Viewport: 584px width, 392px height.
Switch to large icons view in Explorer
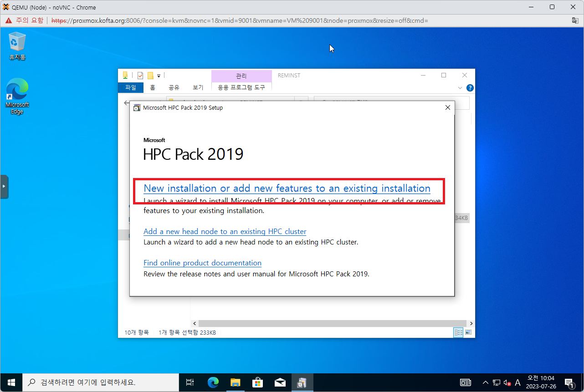click(x=468, y=332)
